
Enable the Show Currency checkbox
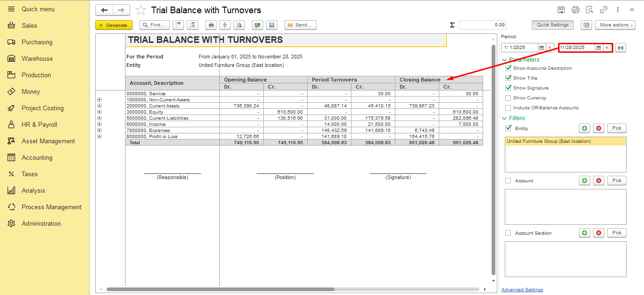tap(508, 98)
